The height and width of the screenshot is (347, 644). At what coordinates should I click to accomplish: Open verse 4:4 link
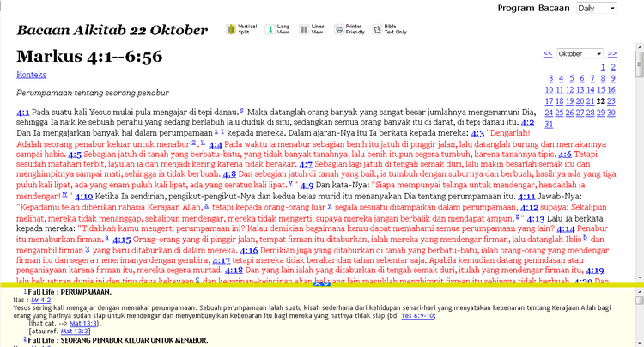(216, 144)
